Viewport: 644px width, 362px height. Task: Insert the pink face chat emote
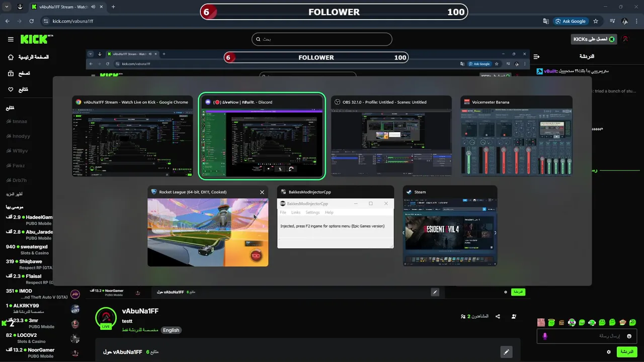coord(541,322)
